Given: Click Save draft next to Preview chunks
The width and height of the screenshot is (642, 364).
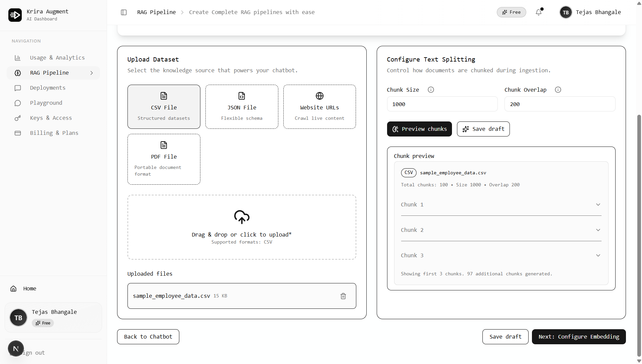Looking at the screenshot, I should (x=483, y=129).
